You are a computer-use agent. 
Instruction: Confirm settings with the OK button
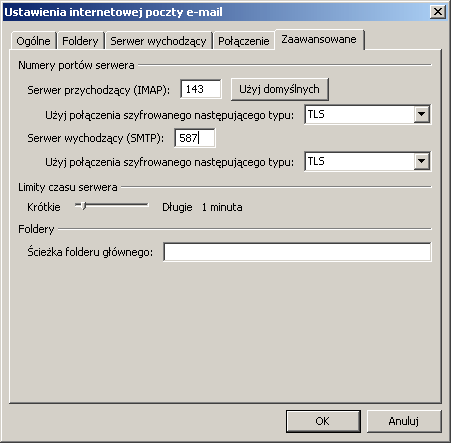[323, 421]
